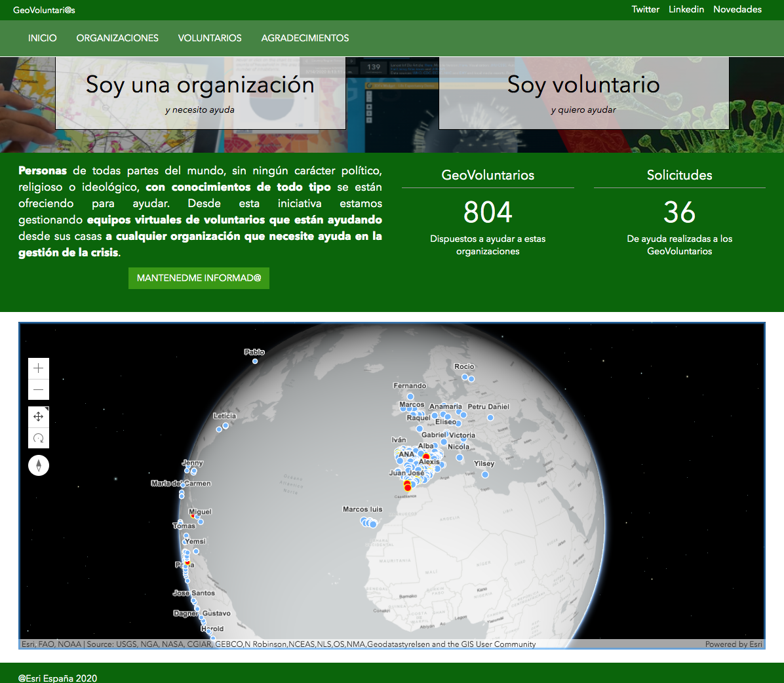Click the Gustavo label on map
Image resolution: width=784 pixels, height=683 pixels.
pos(216,613)
